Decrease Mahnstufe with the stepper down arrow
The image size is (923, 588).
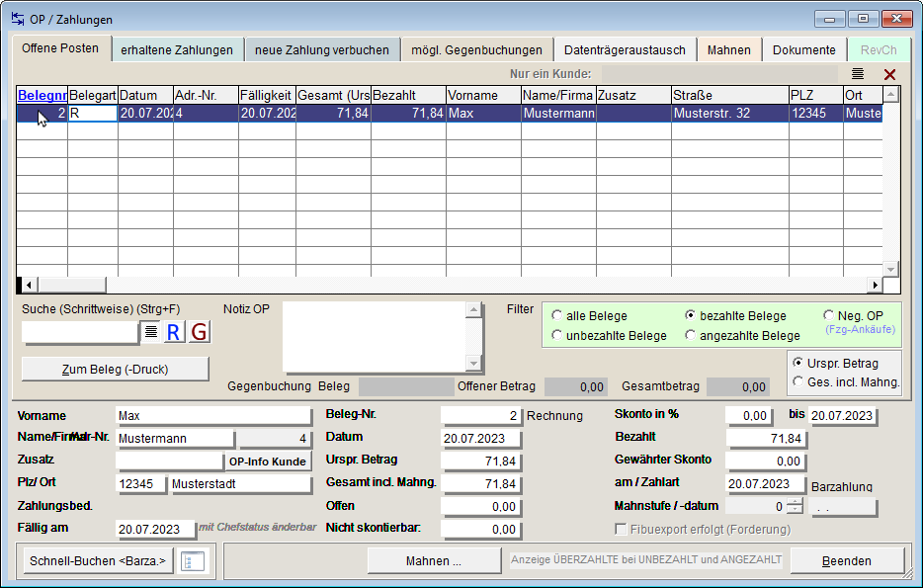795,510
